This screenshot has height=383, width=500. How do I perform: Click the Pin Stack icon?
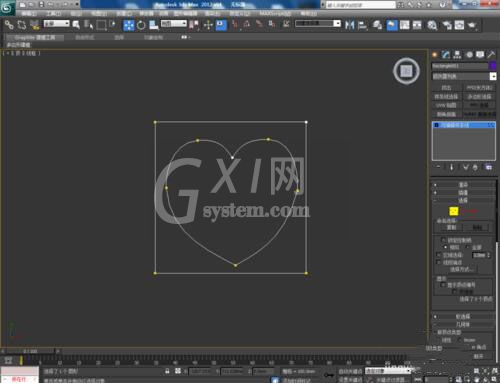(x=438, y=167)
